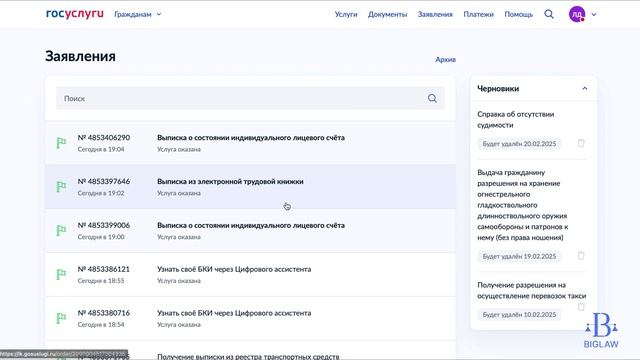This screenshot has width=640, height=360.
Task: Open Выписка из электронной трудовой книжки
Action: (230, 182)
